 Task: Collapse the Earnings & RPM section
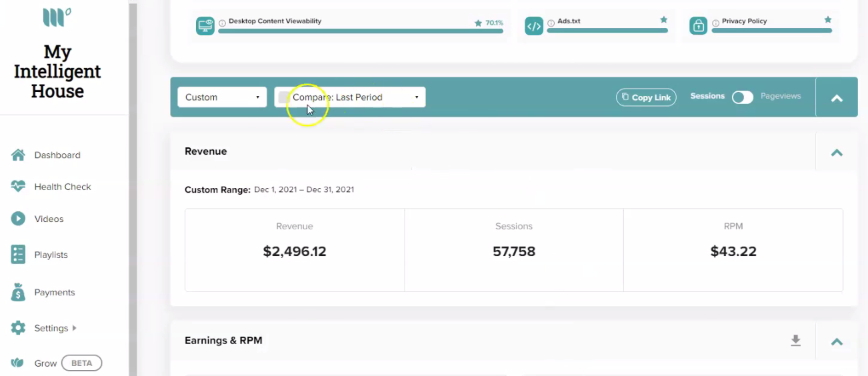837,341
